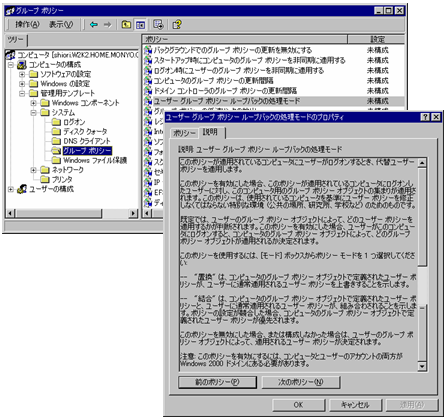Expand the ユーザーの構成 node
Viewport: 446px width, 418px height.
(11, 189)
